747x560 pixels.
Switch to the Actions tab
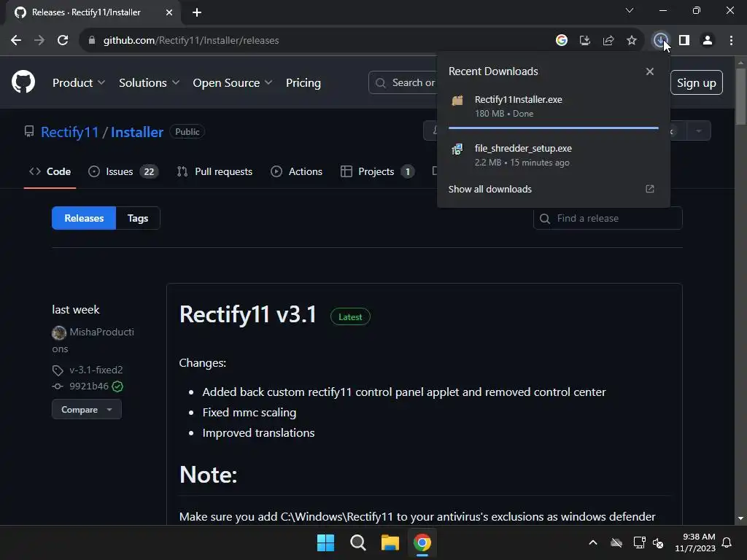pyautogui.click(x=296, y=171)
